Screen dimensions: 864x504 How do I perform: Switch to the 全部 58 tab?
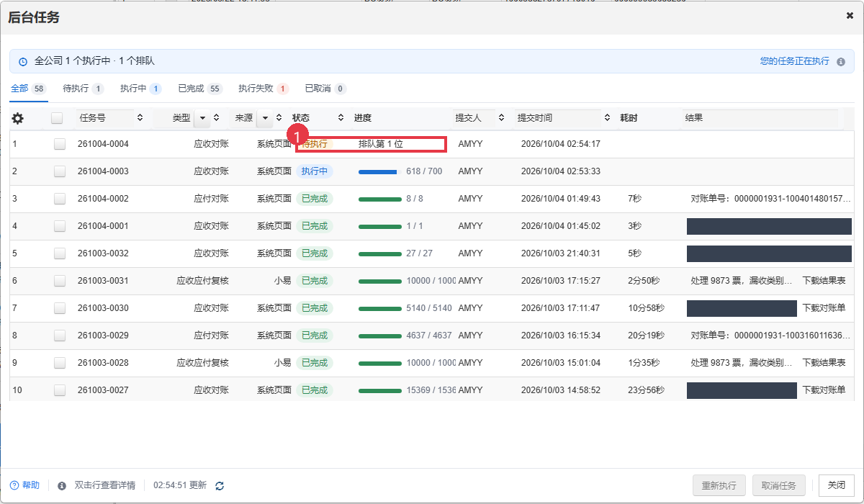click(x=29, y=89)
